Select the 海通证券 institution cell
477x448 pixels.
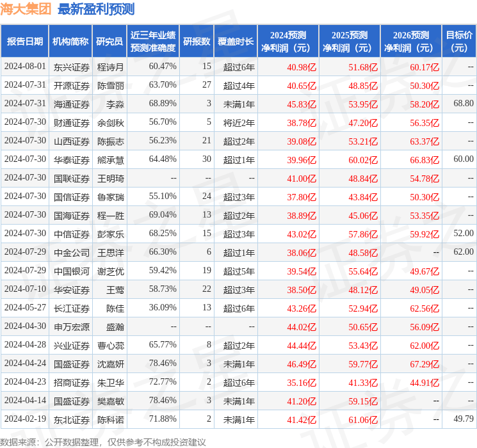click(72, 104)
